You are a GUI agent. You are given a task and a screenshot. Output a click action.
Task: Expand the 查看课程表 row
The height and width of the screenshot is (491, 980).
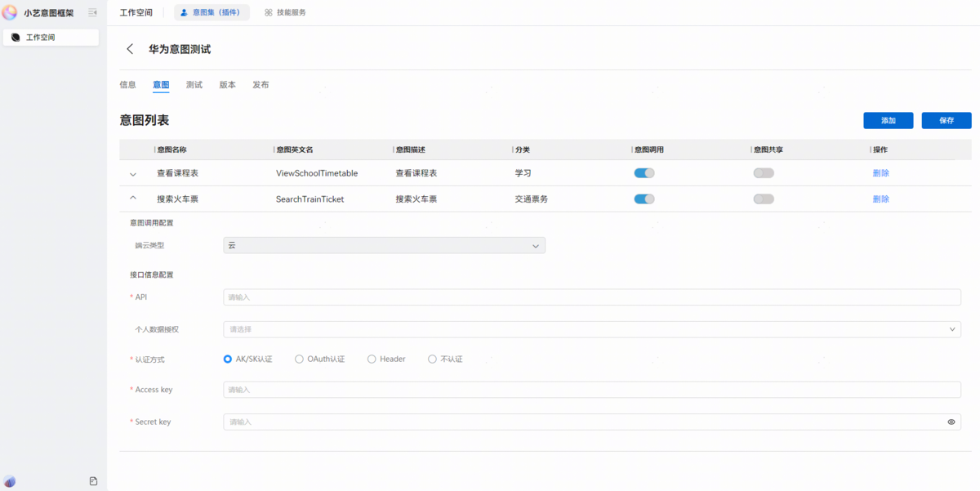pyautogui.click(x=133, y=174)
